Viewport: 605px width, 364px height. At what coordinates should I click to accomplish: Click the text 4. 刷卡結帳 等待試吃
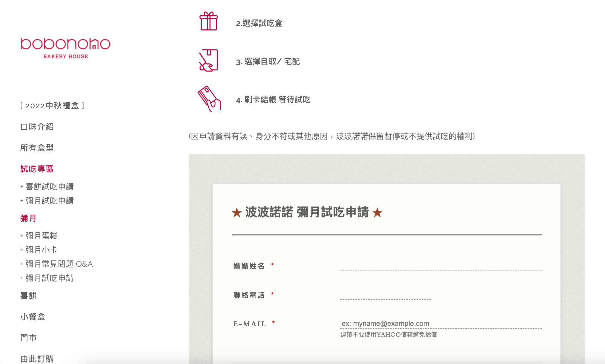pyautogui.click(x=273, y=100)
